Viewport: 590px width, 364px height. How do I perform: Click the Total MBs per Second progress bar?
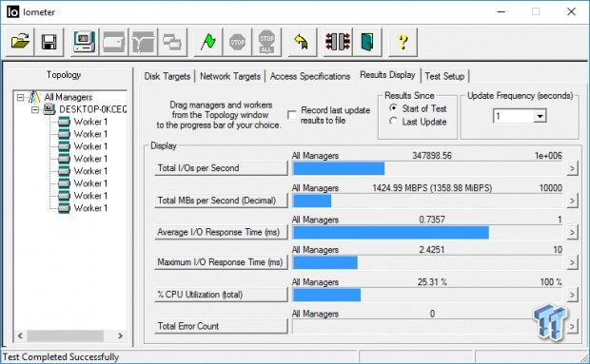428,201
